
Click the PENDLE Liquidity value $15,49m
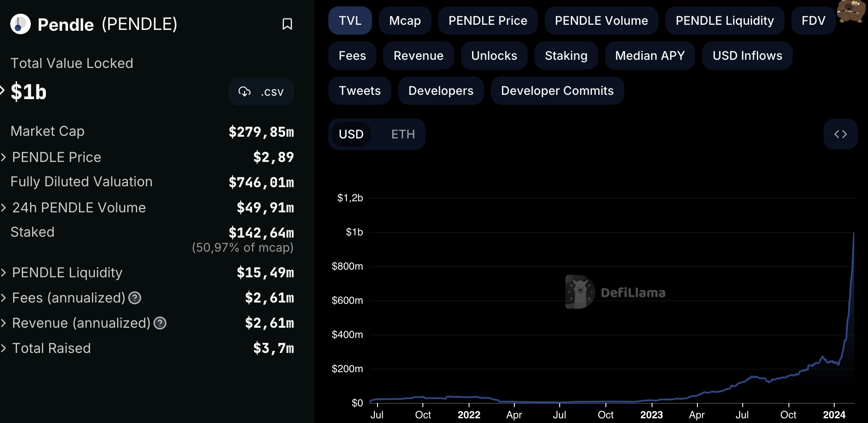266,273
